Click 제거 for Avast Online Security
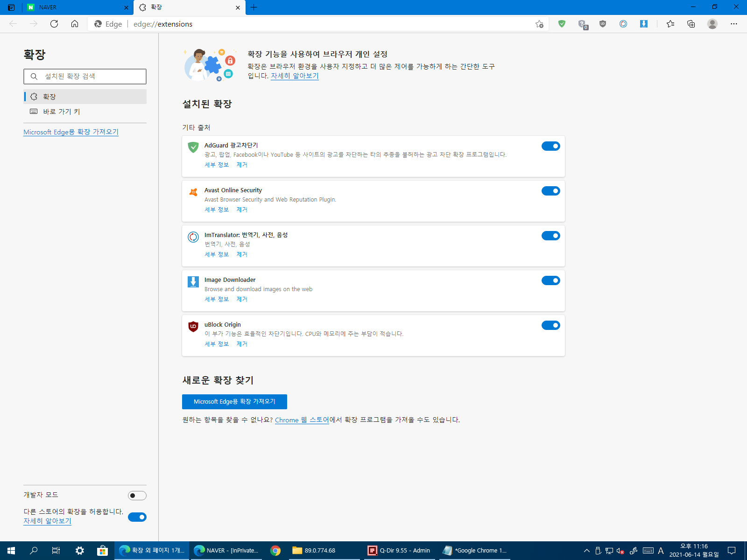The width and height of the screenshot is (747, 560). pos(242,210)
